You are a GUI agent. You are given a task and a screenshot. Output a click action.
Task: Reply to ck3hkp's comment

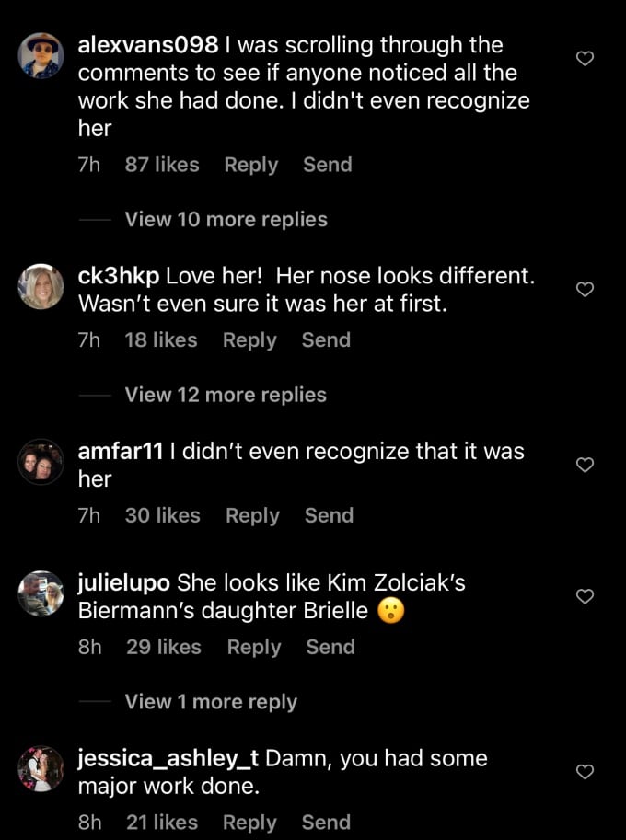coord(249,340)
